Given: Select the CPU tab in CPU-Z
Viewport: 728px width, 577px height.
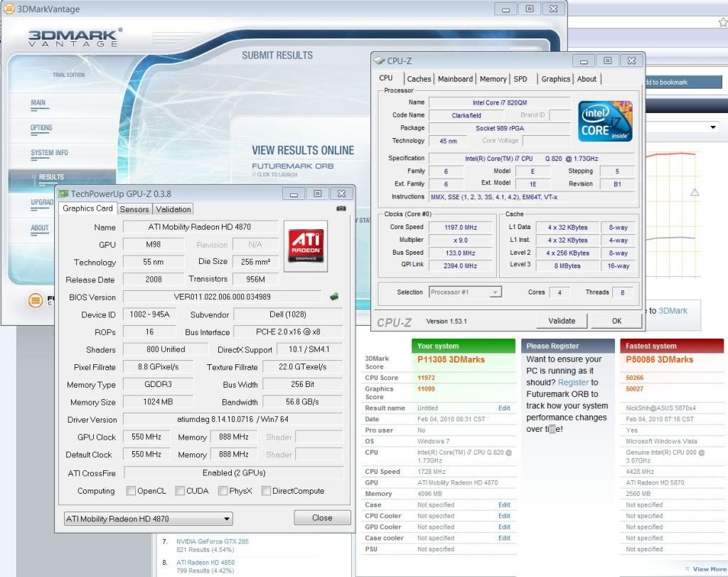Looking at the screenshot, I should [x=386, y=78].
